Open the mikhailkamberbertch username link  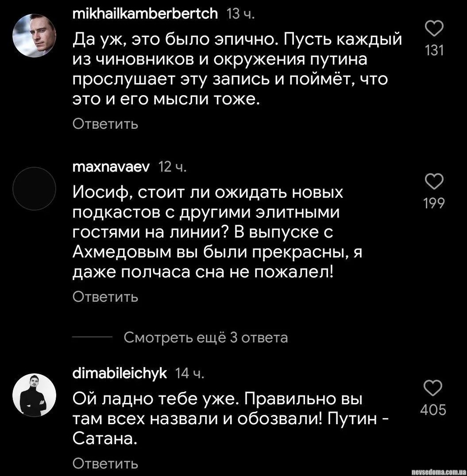(x=145, y=14)
